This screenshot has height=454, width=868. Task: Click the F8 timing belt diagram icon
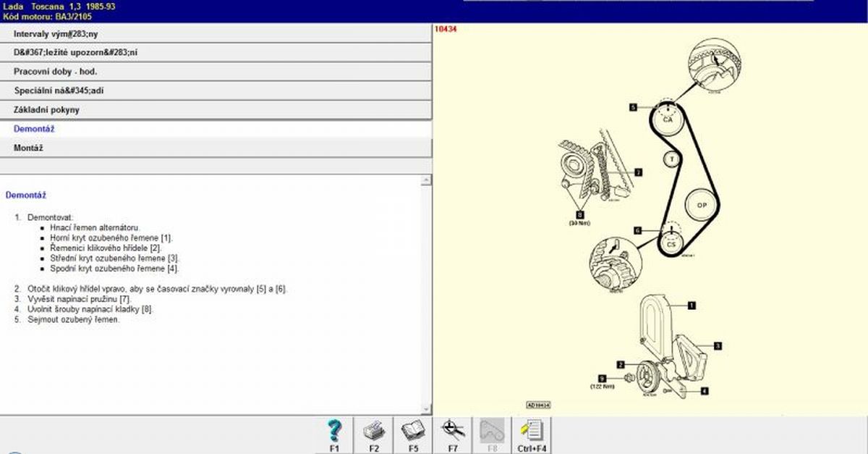click(492, 432)
